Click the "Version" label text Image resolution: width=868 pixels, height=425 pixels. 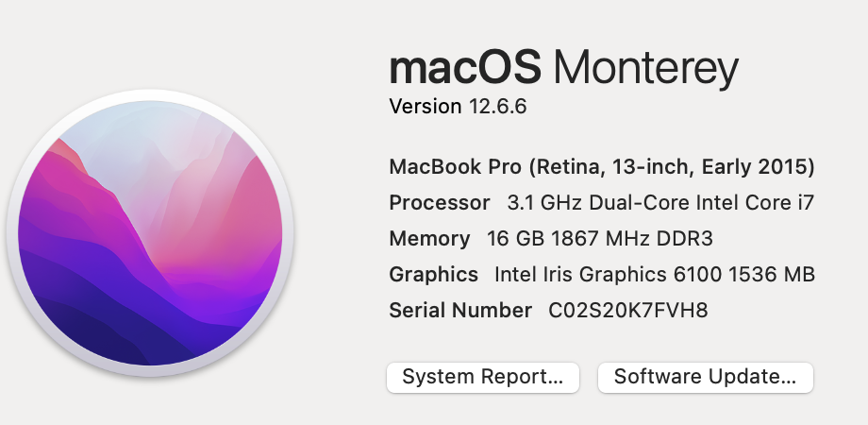(426, 106)
